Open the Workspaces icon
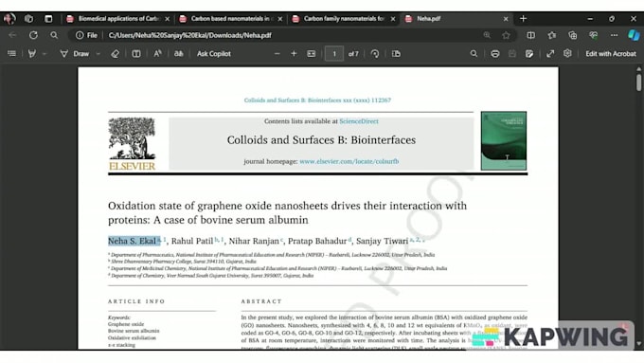644x363 pixels. (28, 19)
